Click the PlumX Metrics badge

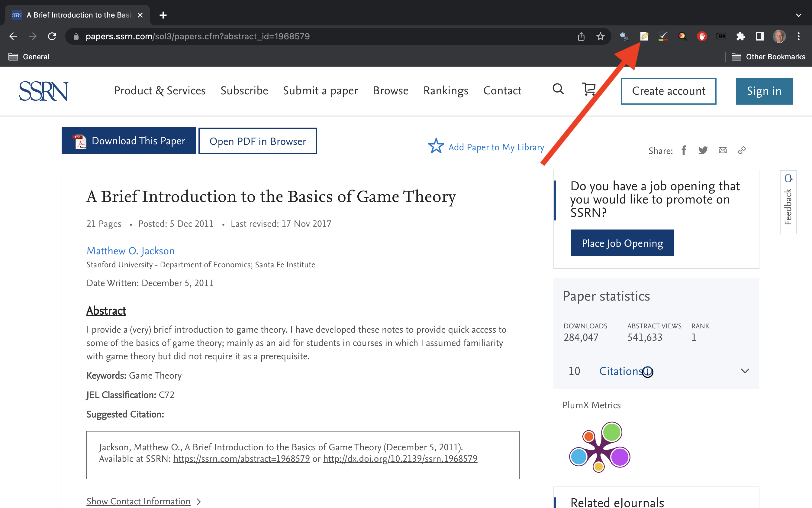600,447
